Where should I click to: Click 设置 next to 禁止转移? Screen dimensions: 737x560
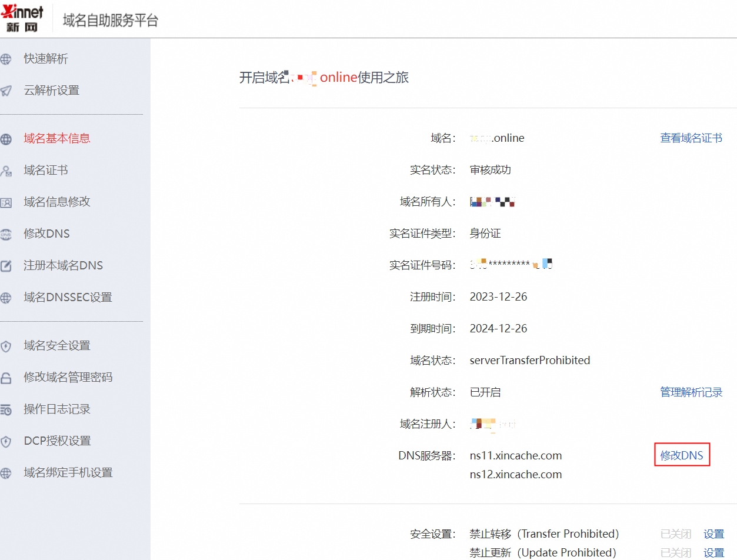click(713, 534)
